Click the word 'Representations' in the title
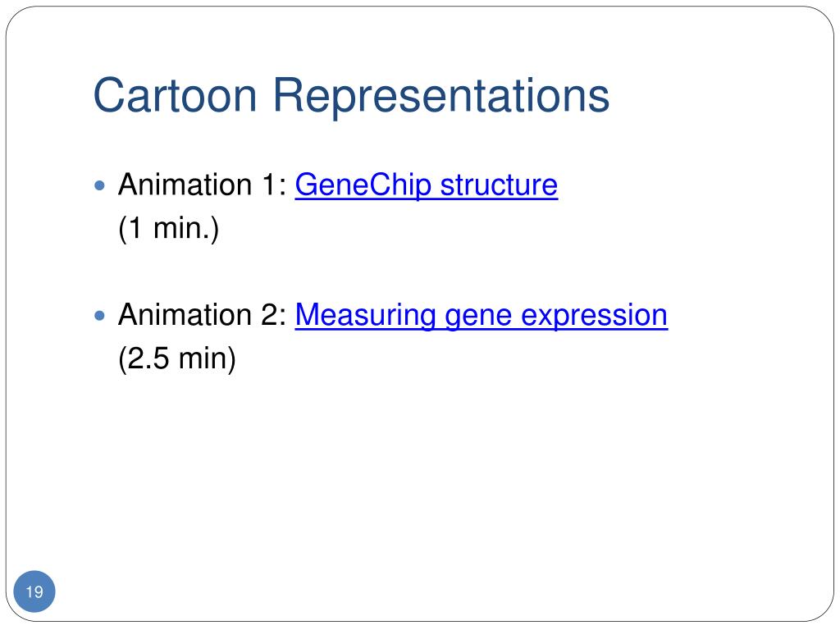840x630 pixels. (441, 97)
